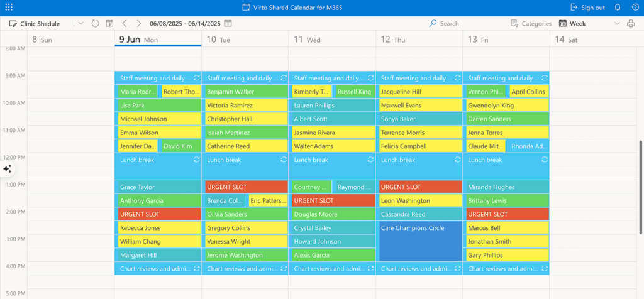This screenshot has width=644, height=299.
Task: Click the recurrence icon on Thursday's Lunch break
Action: point(458,160)
